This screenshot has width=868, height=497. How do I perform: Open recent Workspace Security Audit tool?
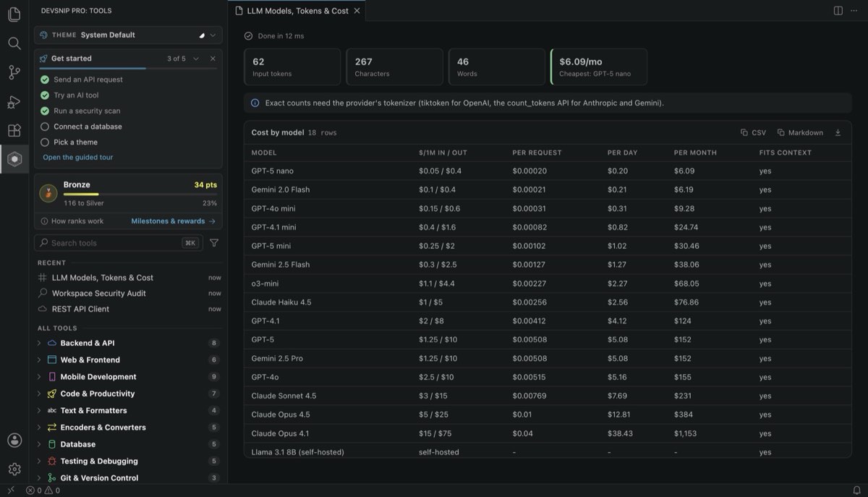128,293
